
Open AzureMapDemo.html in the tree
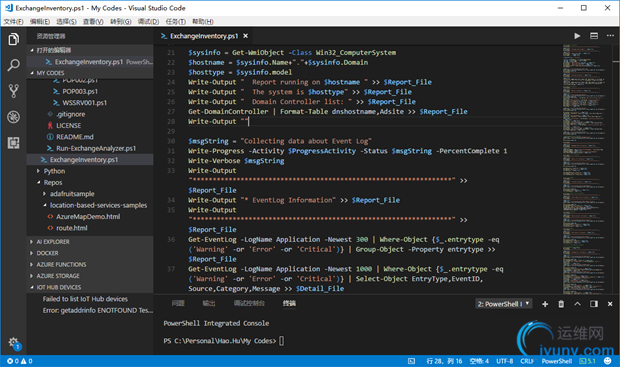(x=90, y=217)
